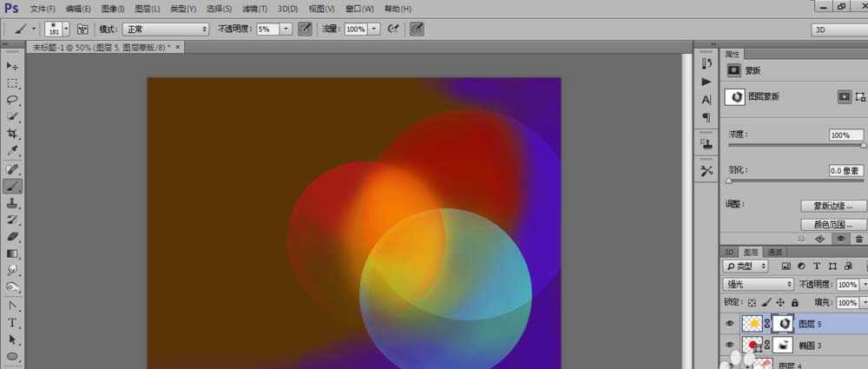Image resolution: width=868 pixels, height=369 pixels.
Task: Select the Eyedropper tool
Action: coord(12,151)
